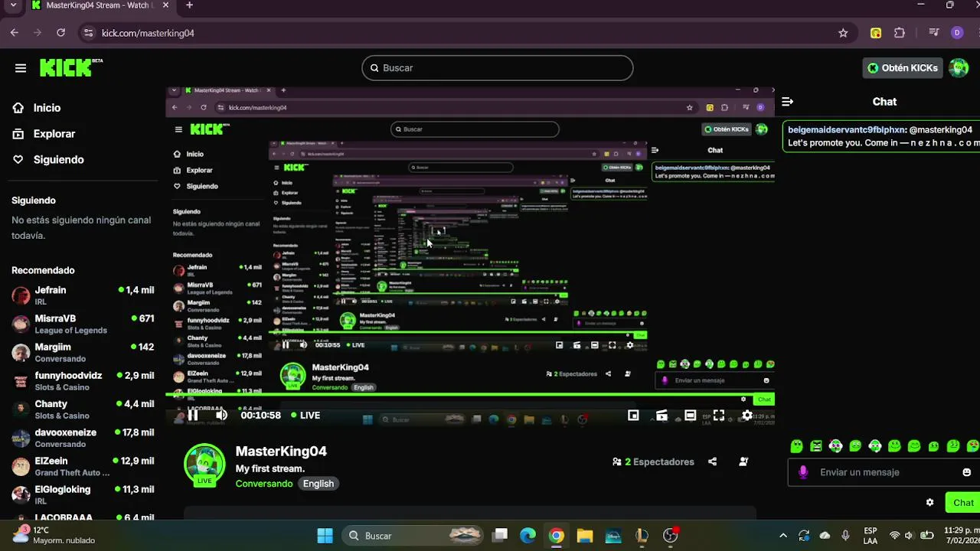The height and width of the screenshot is (551, 980).
Task: Open the yellow extension icon in the toolbar
Action: click(876, 33)
